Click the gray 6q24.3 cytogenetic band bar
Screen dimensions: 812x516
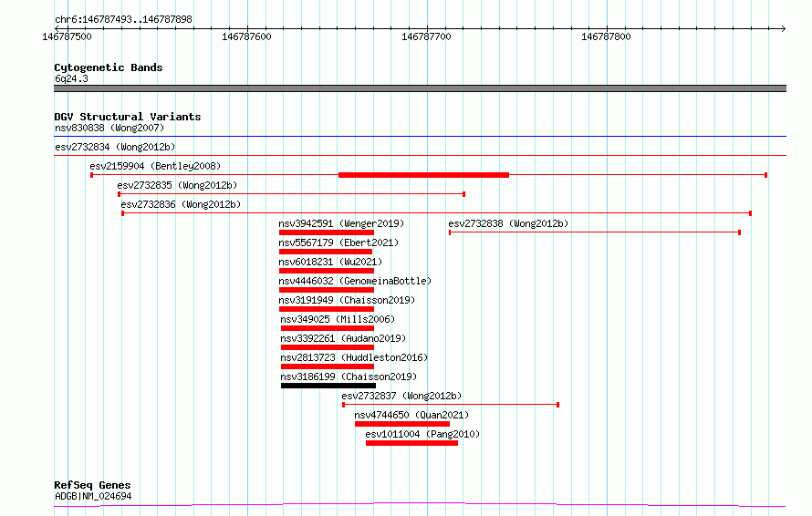coord(420,88)
